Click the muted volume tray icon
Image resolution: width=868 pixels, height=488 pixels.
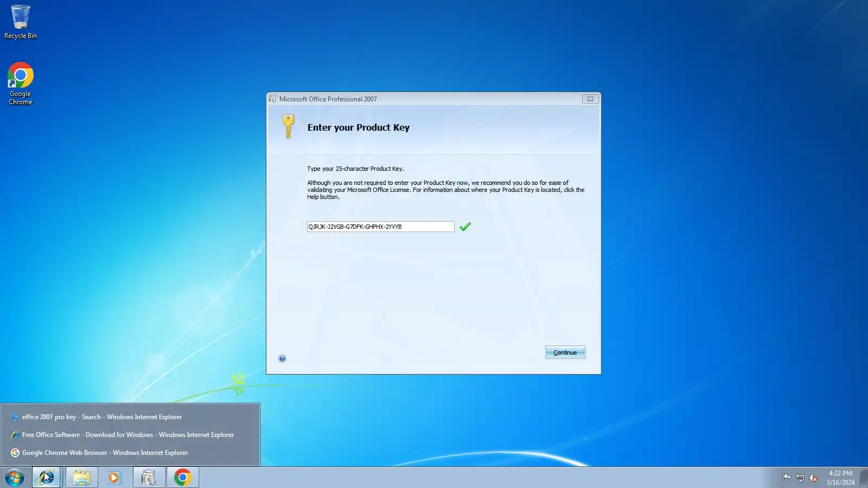pyautogui.click(x=813, y=478)
